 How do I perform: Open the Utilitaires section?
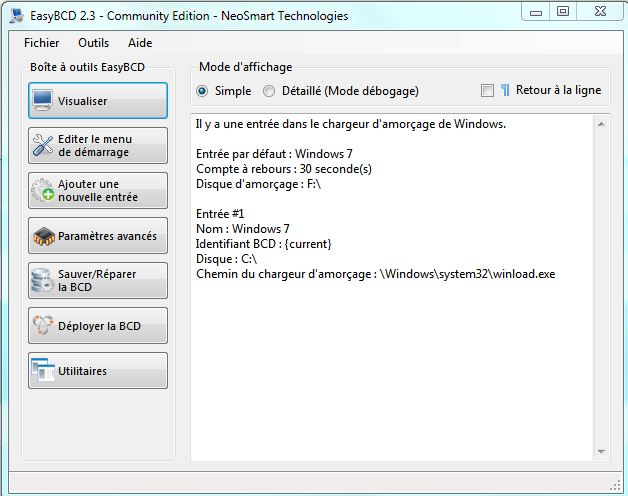click(98, 371)
